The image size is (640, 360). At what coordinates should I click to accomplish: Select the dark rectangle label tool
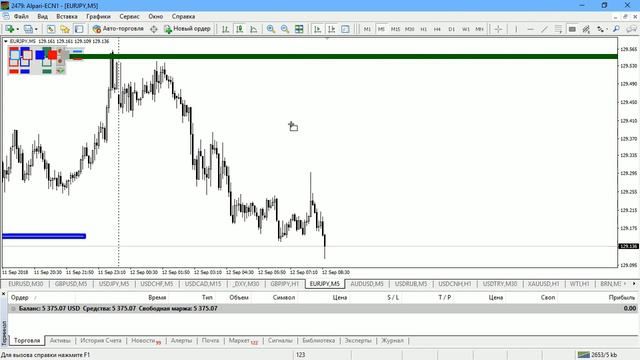pos(572,29)
